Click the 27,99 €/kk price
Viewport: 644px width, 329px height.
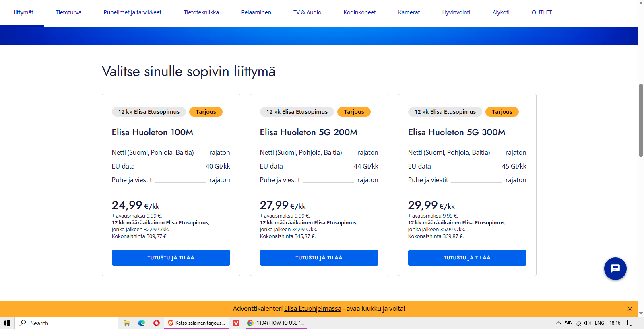(x=283, y=205)
